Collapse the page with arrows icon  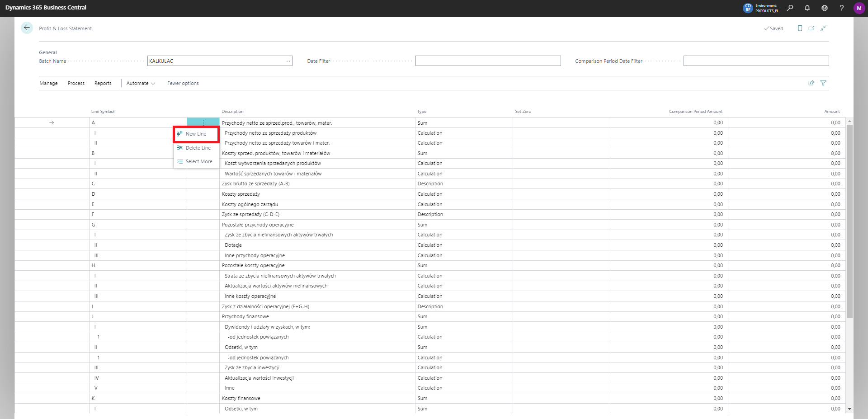(823, 28)
